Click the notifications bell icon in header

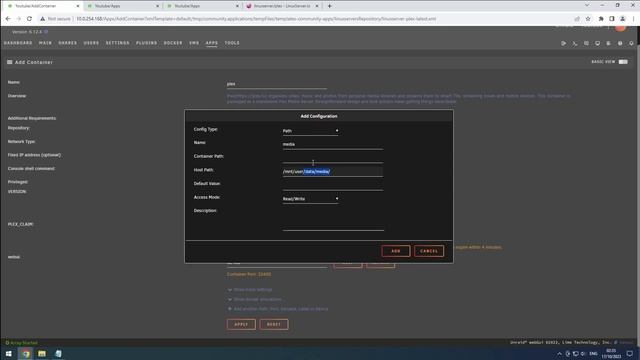point(631,43)
